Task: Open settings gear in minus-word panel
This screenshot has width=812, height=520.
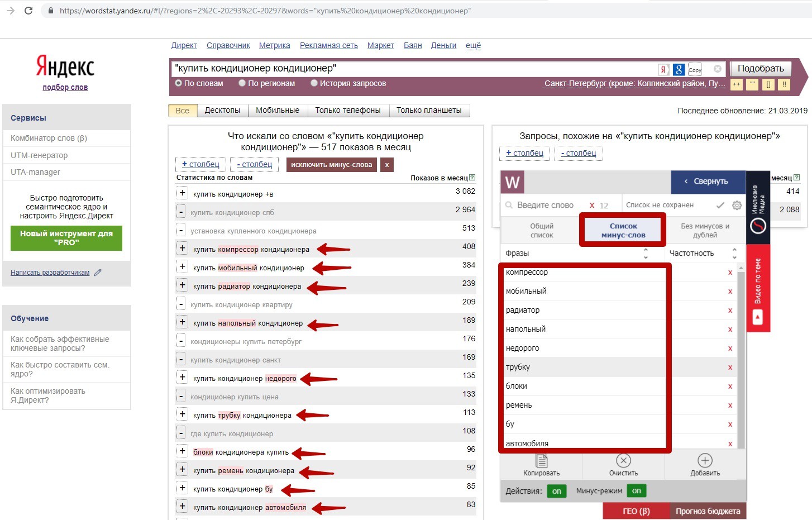Action: (x=737, y=205)
